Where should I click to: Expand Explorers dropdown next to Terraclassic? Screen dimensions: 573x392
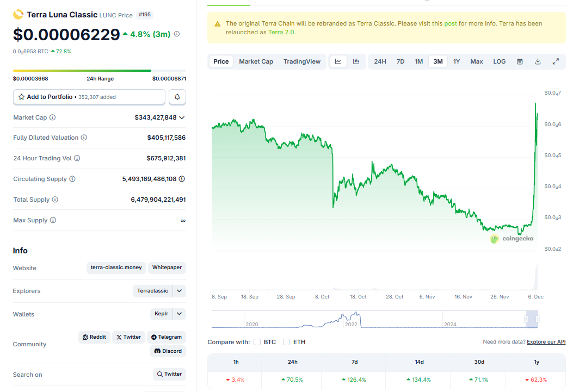click(x=180, y=291)
